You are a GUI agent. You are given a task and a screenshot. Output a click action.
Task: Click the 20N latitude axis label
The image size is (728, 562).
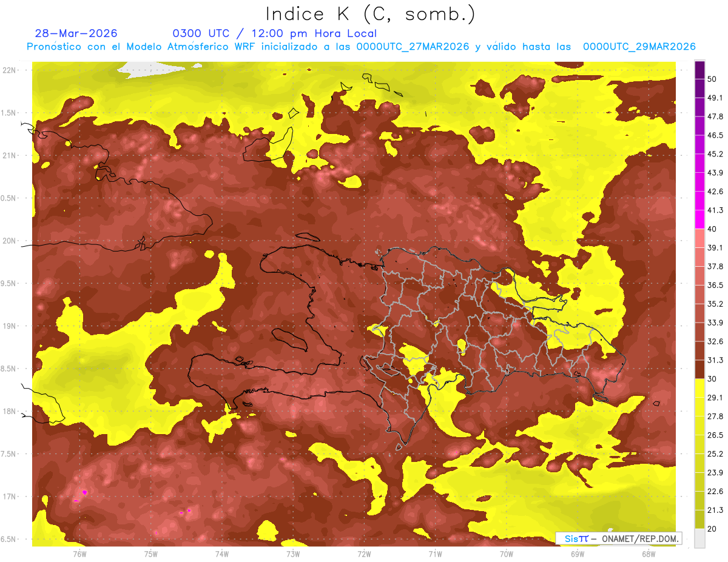click(10, 241)
